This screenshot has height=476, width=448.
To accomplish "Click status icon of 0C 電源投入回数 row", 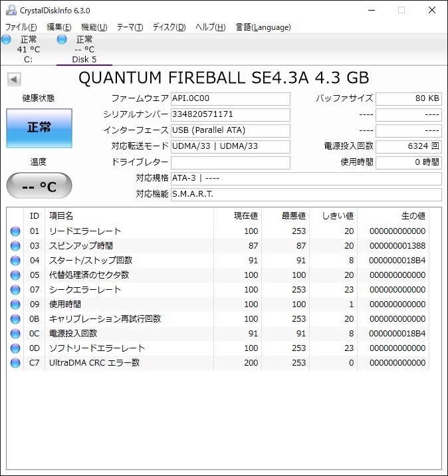I will (15, 333).
